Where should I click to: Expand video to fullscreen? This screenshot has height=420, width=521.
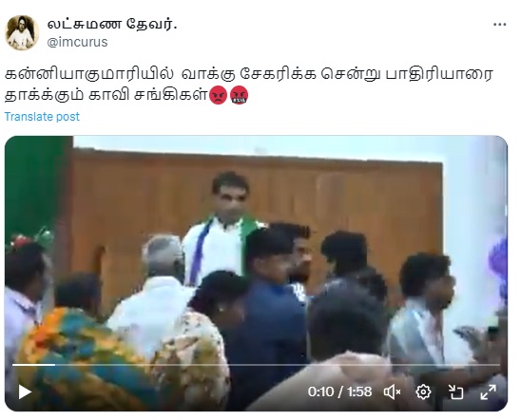click(488, 392)
